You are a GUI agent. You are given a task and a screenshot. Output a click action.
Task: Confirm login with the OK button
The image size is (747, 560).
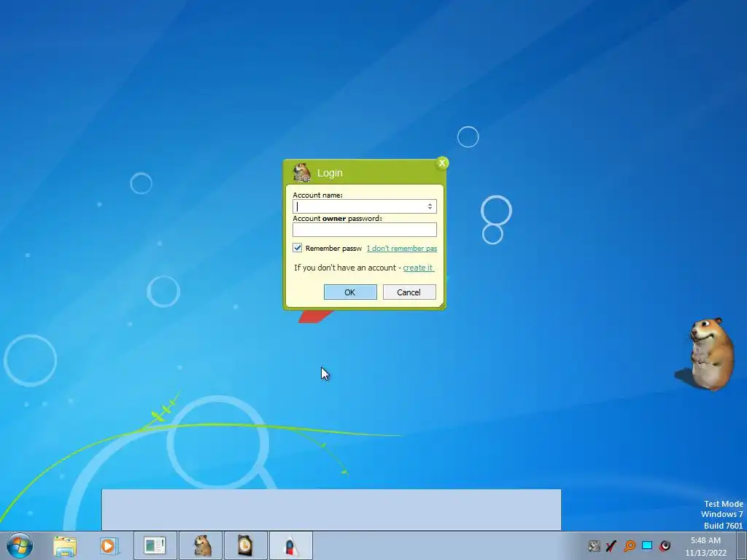[x=350, y=292]
